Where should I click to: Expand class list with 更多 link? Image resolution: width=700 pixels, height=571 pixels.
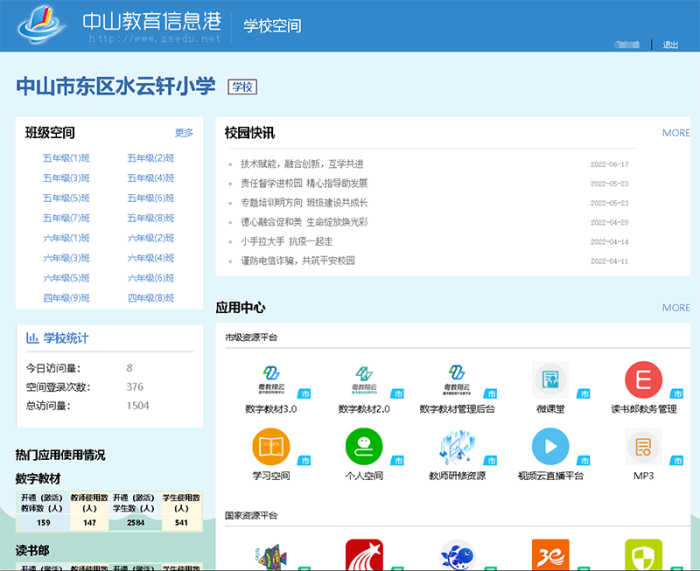(184, 133)
